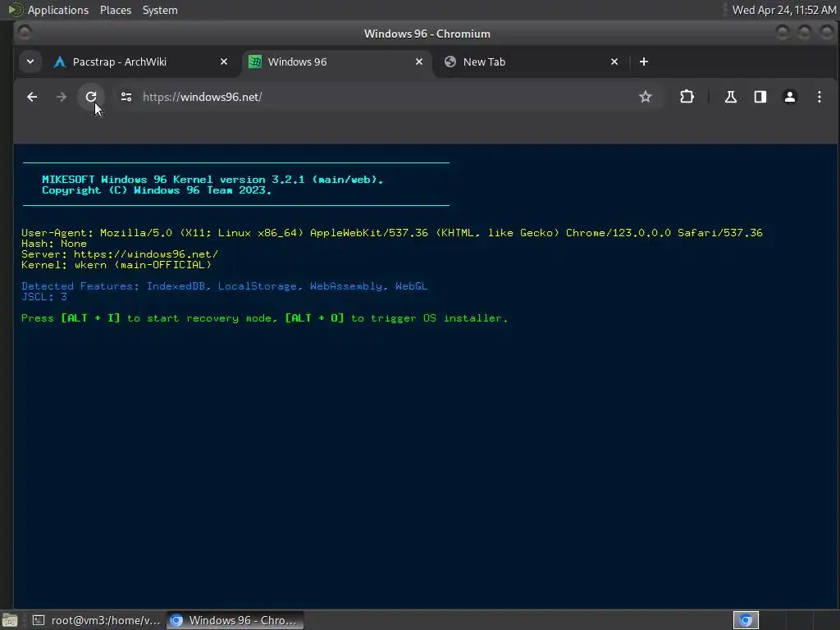Open Chrome Labs flask icon

(x=731, y=97)
